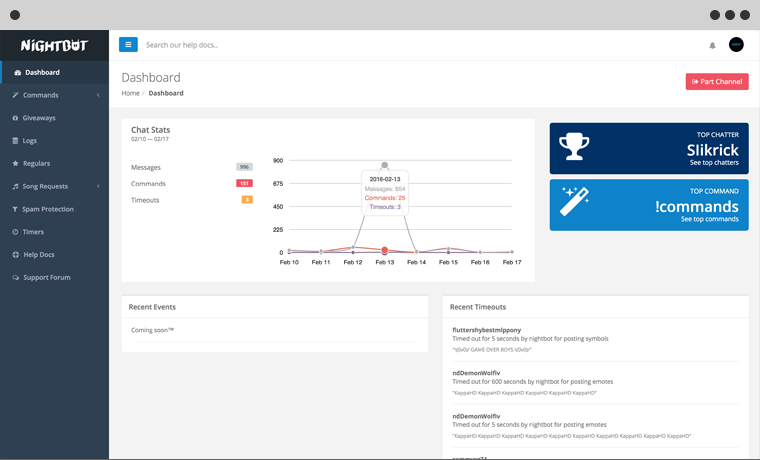
Task: Click ndDemonWolfiv's 5 seconds emotes timeout entry
Action: tap(595, 426)
